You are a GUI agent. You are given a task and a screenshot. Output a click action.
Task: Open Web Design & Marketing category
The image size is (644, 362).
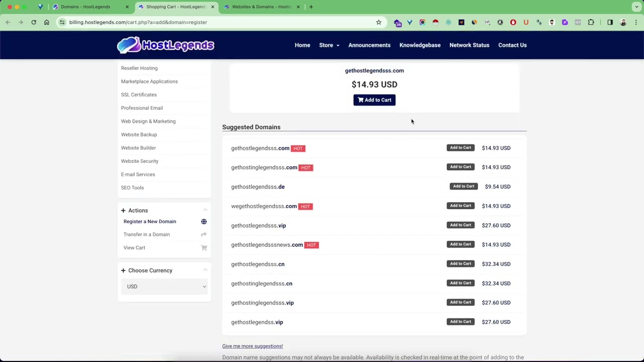pyautogui.click(x=148, y=121)
